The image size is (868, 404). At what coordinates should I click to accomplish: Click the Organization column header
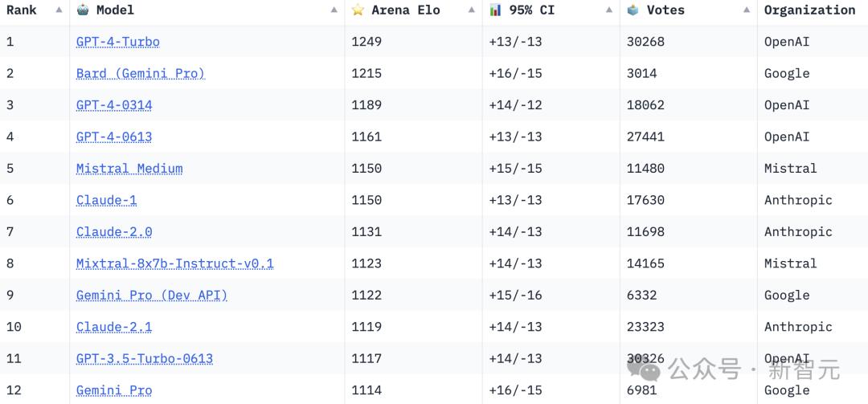click(x=809, y=10)
